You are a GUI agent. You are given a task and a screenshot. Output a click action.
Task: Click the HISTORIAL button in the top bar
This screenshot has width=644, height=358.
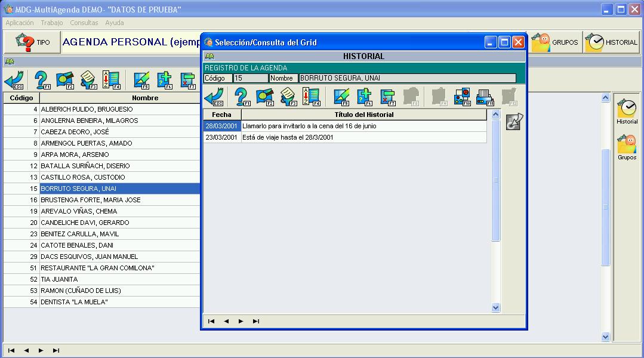612,42
